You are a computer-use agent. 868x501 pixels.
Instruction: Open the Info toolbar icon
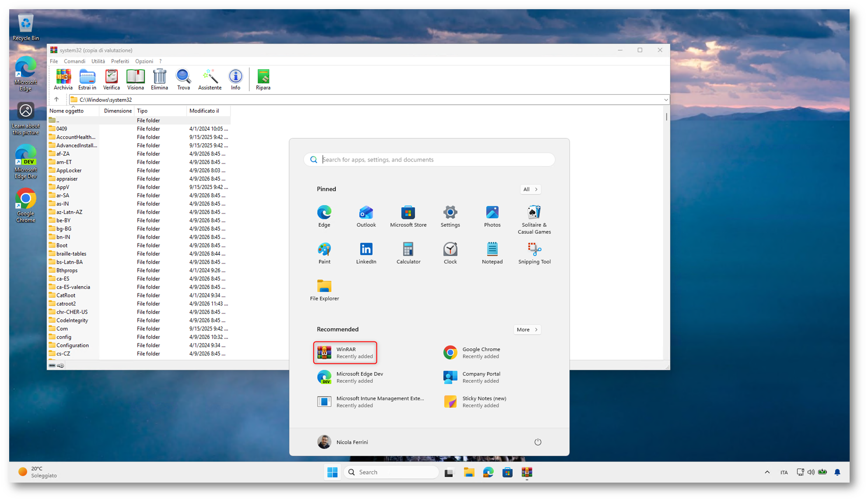[x=235, y=80]
